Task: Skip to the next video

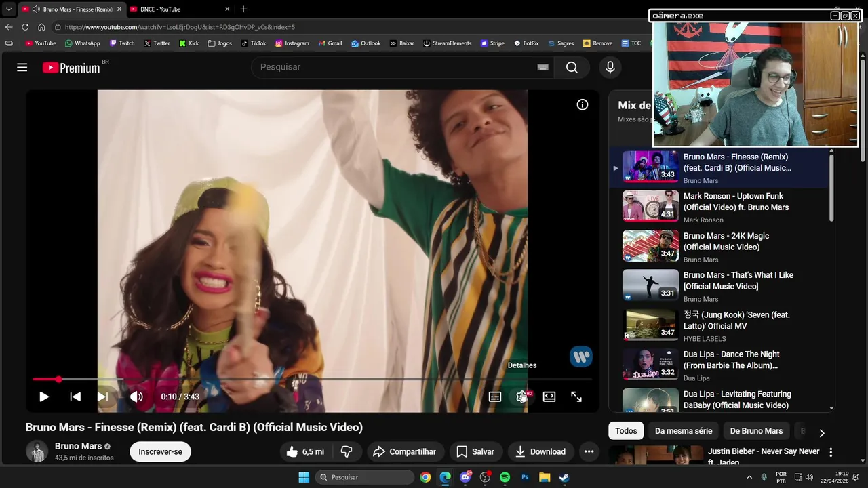Action: pyautogui.click(x=102, y=396)
